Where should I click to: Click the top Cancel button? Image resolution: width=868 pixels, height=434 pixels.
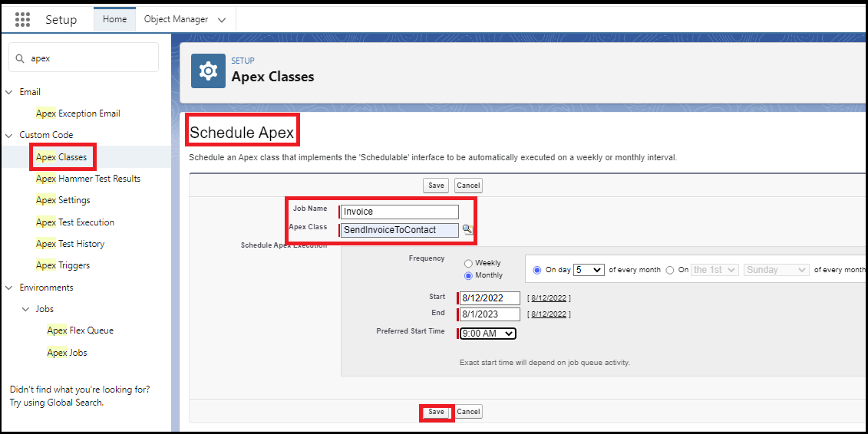tap(468, 186)
